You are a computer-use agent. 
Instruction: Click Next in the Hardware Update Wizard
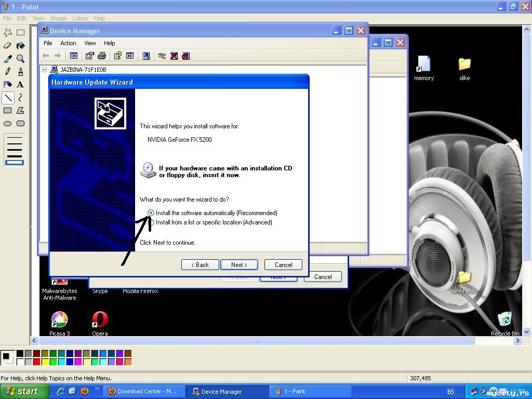pyautogui.click(x=239, y=265)
